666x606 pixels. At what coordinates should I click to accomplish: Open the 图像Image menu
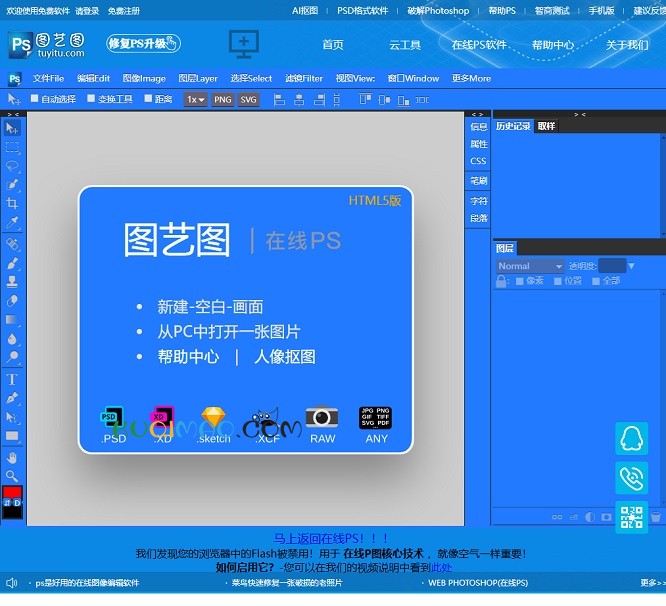(x=144, y=79)
